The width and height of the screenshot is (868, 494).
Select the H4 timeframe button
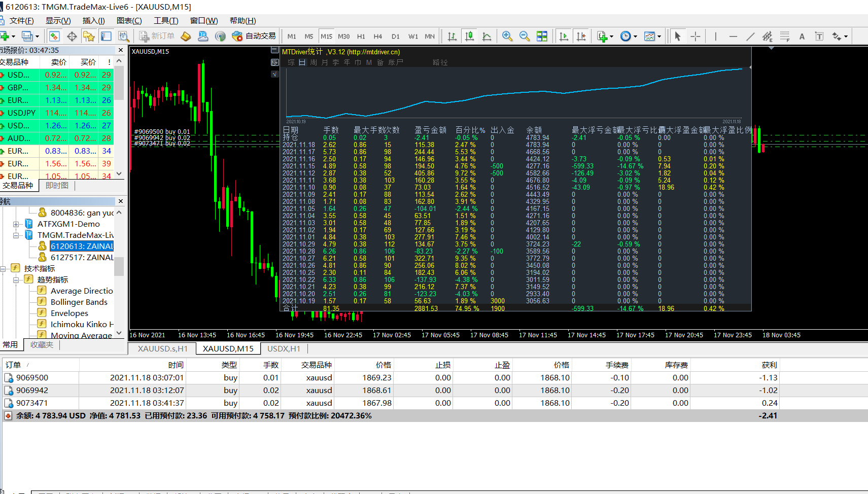377,37
